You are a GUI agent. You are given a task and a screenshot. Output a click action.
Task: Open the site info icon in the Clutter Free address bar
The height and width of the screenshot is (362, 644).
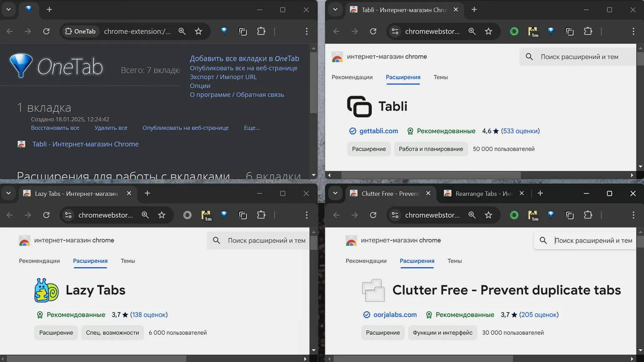point(395,215)
